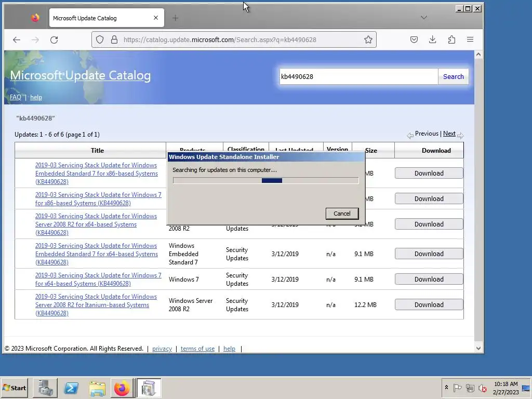
Task: Open the help link under the header
Action: point(36,97)
